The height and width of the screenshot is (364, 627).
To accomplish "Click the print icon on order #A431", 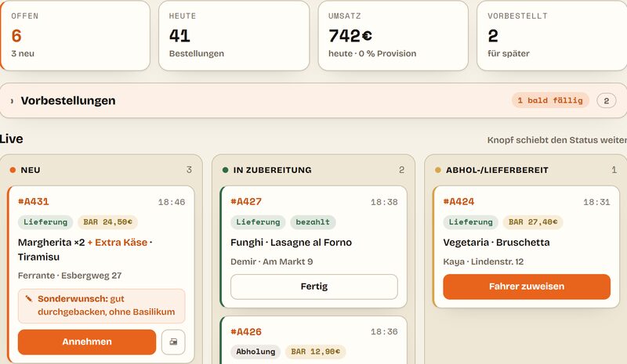I will pos(173,341).
